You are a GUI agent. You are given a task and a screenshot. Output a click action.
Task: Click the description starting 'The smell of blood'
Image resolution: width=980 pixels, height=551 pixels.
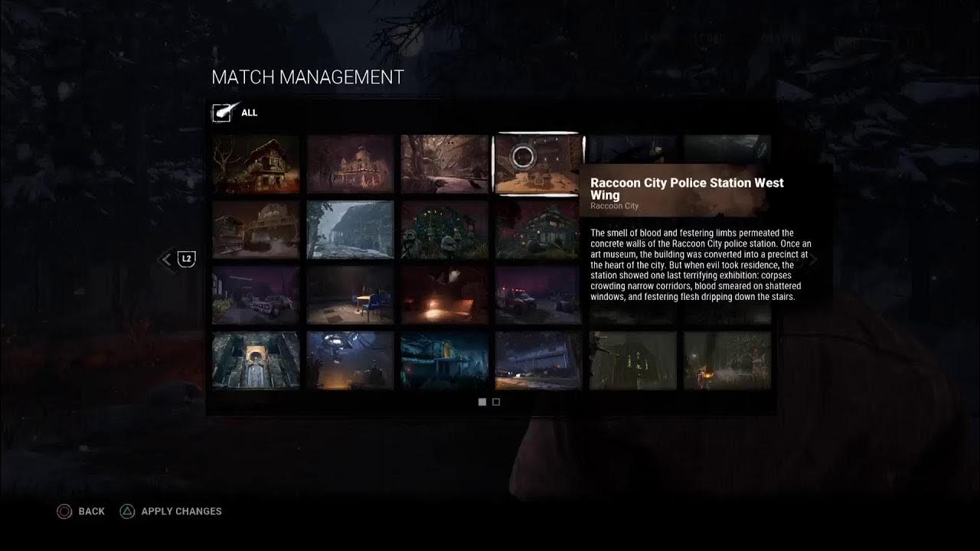point(701,265)
